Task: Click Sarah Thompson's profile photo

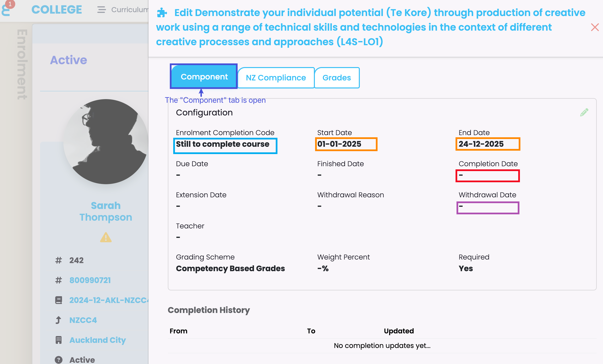Action: pyautogui.click(x=106, y=141)
